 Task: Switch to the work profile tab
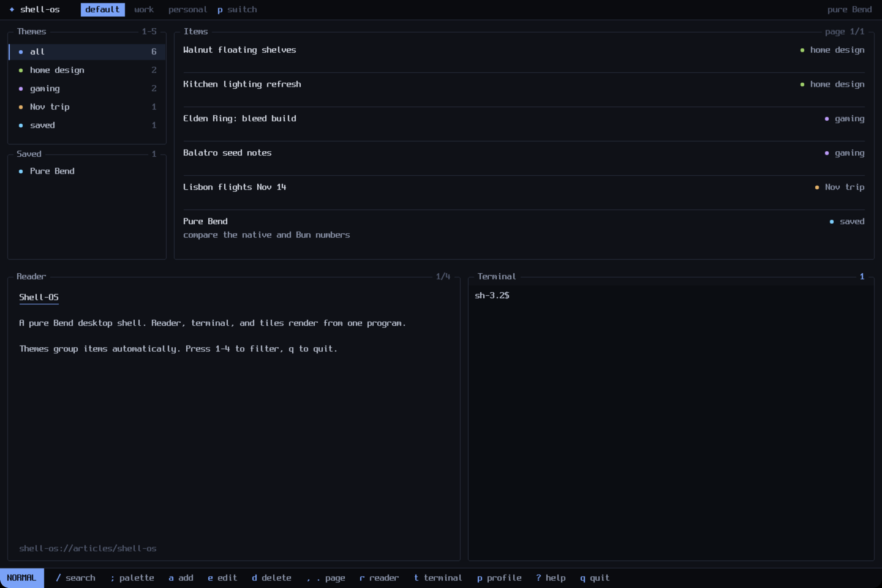(144, 9)
